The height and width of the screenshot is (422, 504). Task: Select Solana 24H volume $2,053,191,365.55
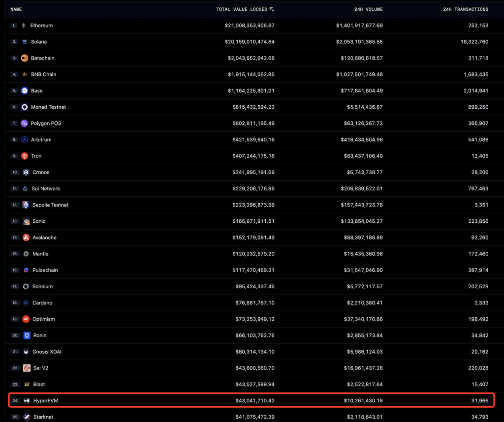pyautogui.click(x=359, y=42)
